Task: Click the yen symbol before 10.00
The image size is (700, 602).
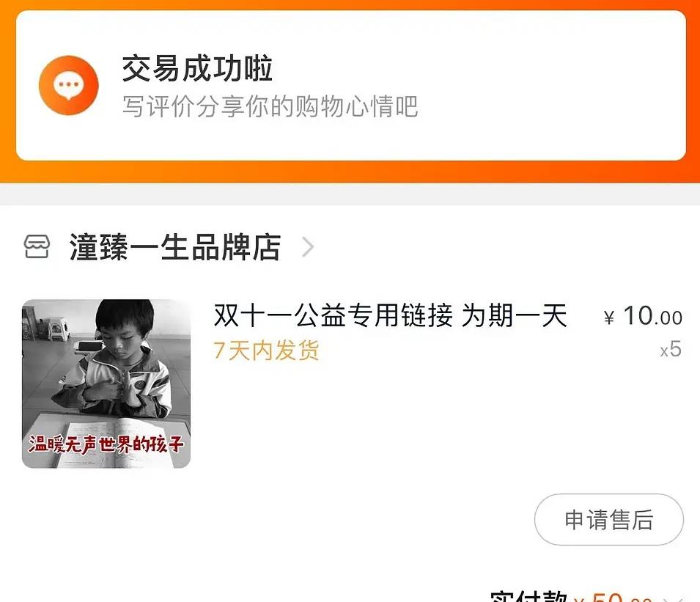Action: click(x=608, y=317)
